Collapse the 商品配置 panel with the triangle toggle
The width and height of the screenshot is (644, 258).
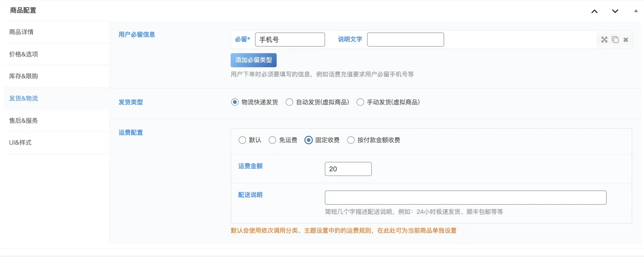click(636, 11)
